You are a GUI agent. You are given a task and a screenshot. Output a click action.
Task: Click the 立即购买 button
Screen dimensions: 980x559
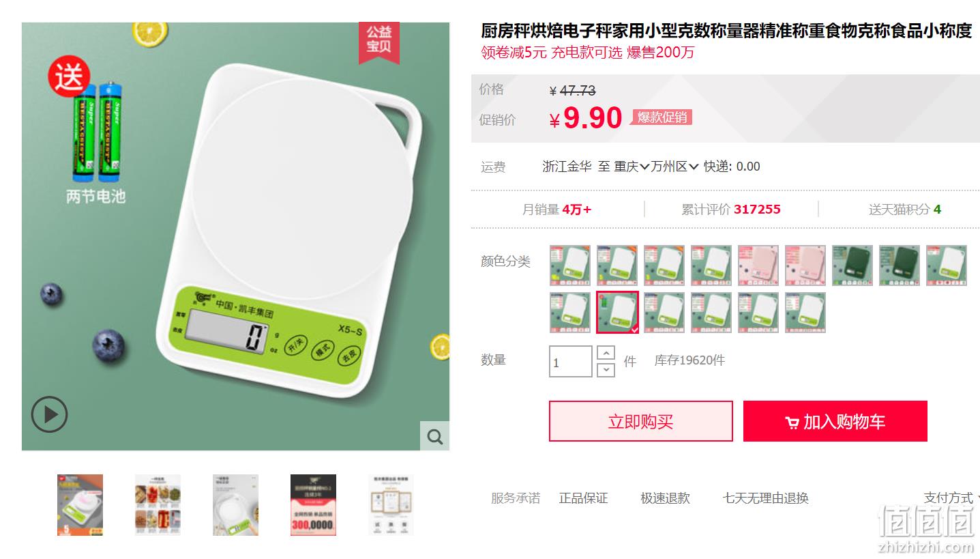pyautogui.click(x=640, y=421)
